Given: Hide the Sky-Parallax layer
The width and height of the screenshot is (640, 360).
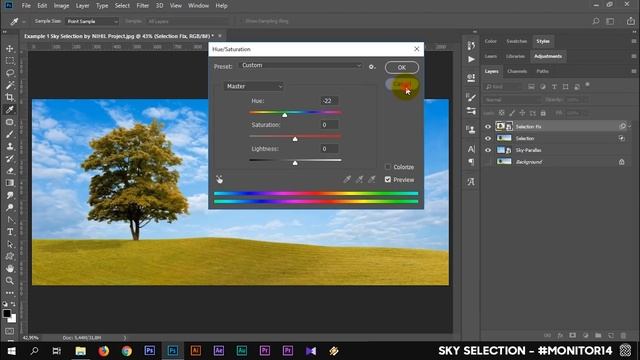Looking at the screenshot, I should click(x=488, y=150).
